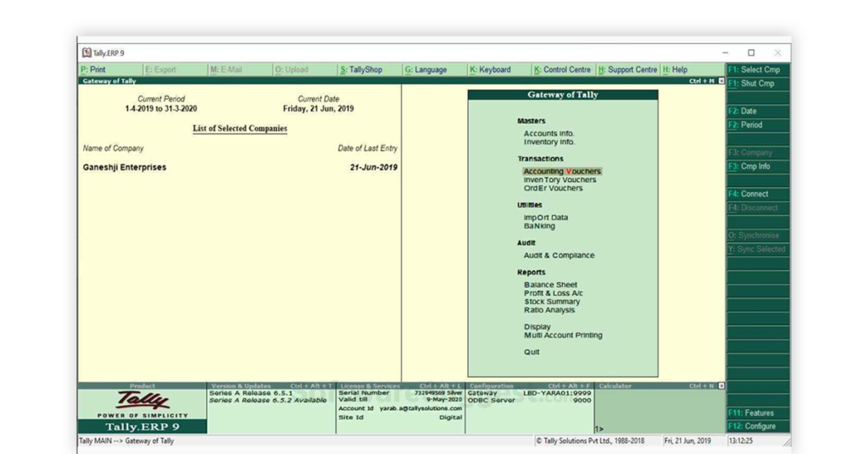Click Series A Release 6.5.2 Available
Image resolution: width=868 pixels, height=454 pixels.
[268, 401]
